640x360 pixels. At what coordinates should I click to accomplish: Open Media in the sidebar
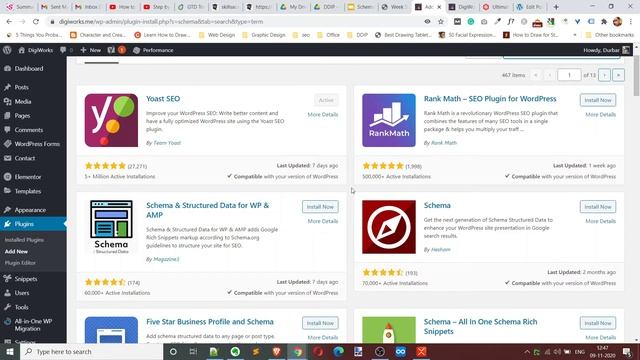click(x=22, y=102)
